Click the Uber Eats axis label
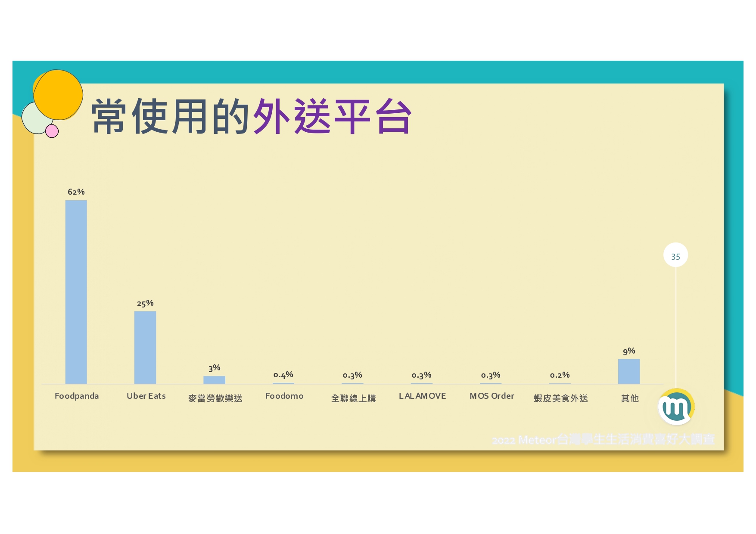 point(146,396)
